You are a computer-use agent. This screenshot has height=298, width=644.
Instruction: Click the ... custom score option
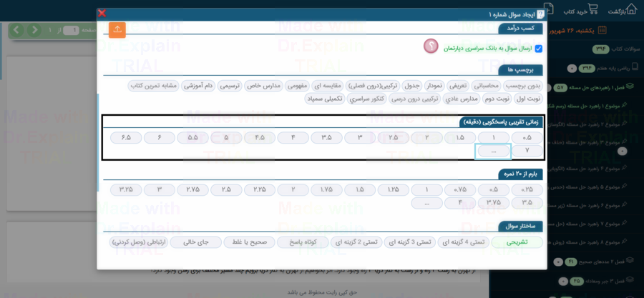tap(426, 202)
